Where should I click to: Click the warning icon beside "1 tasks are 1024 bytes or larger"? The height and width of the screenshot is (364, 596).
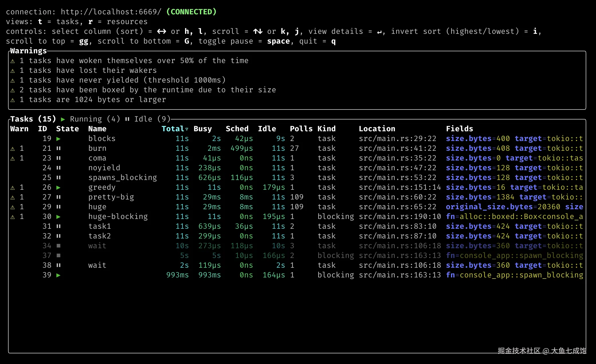click(13, 100)
